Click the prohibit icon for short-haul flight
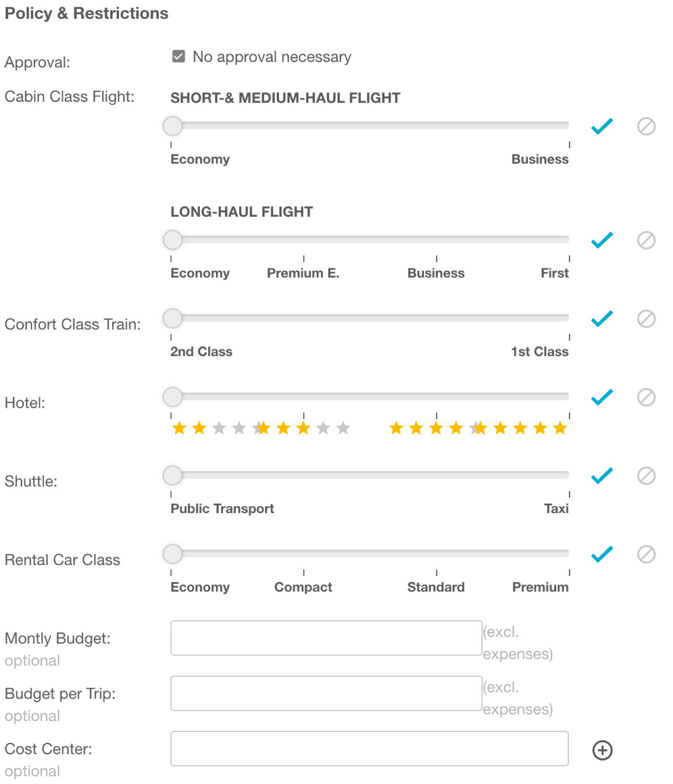The height and width of the screenshot is (784, 673). (x=646, y=126)
